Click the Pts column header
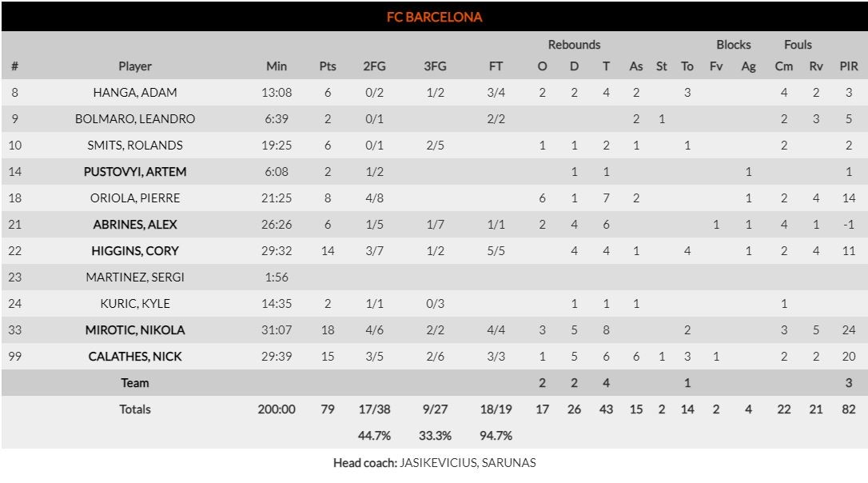 328,66
